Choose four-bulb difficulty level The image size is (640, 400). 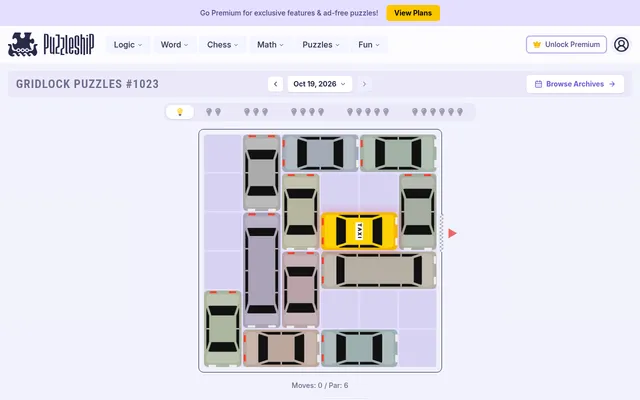(x=307, y=112)
